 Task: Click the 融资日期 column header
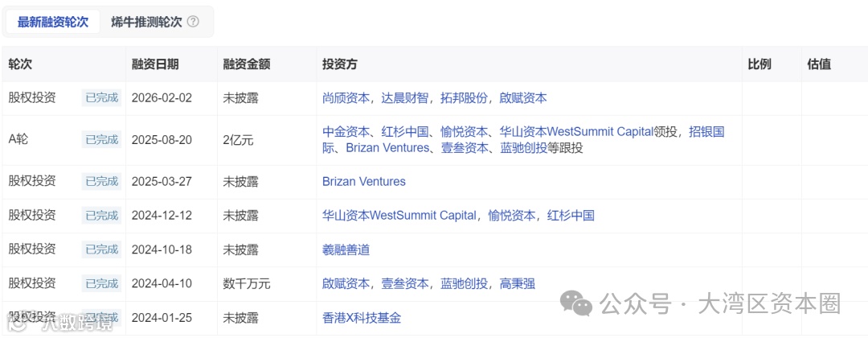pyautogui.click(x=155, y=64)
